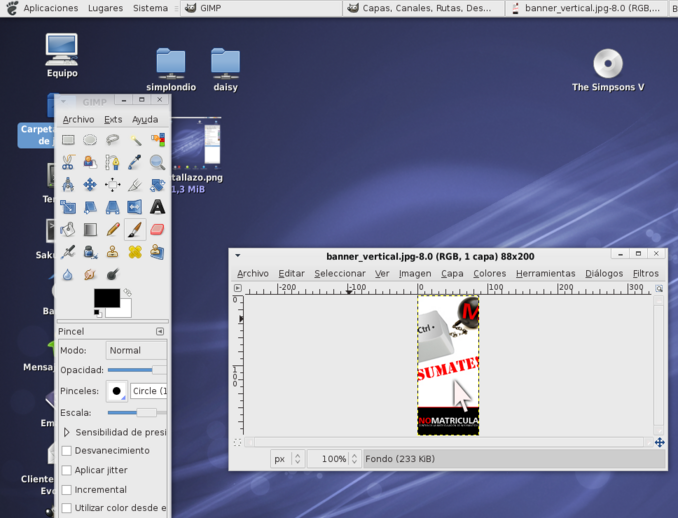Select the Dodge/Burn tool
Screen dimensions: 678x518
tap(112, 275)
